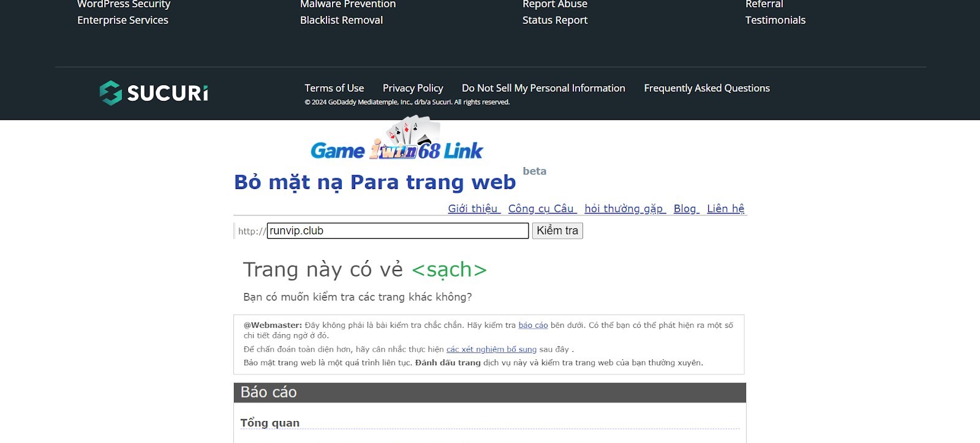The image size is (980, 443).
Task: Click the Đánh dấu trang bold text
Action: (x=448, y=363)
